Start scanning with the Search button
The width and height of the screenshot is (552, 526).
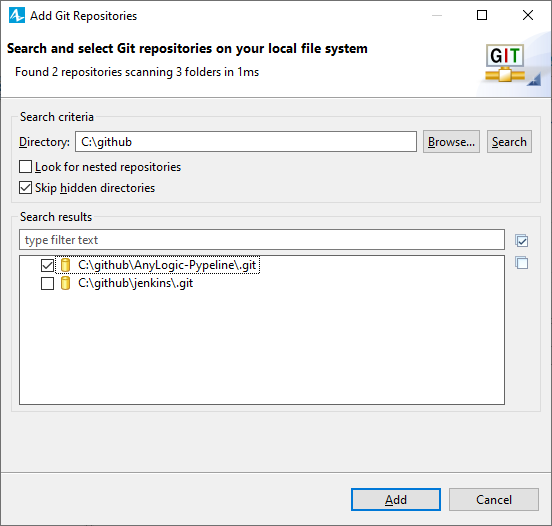click(x=509, y=142)
